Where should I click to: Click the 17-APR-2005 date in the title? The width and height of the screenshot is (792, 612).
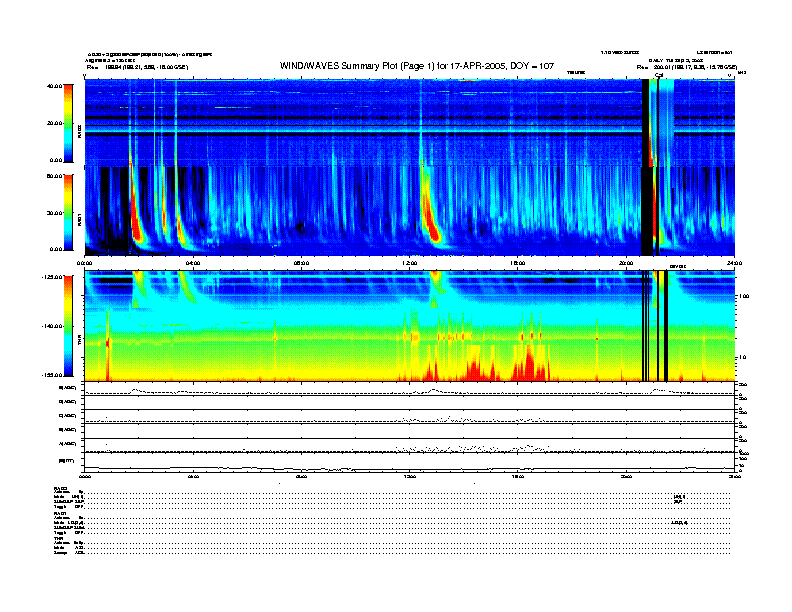[479, 66]
